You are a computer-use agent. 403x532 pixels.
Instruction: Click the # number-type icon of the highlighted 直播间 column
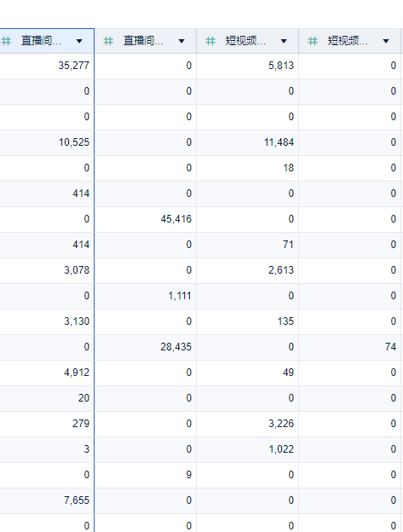tap(6, 41)
